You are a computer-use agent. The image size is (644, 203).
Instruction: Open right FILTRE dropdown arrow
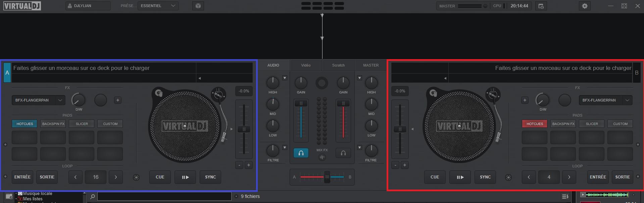point(359,148)
